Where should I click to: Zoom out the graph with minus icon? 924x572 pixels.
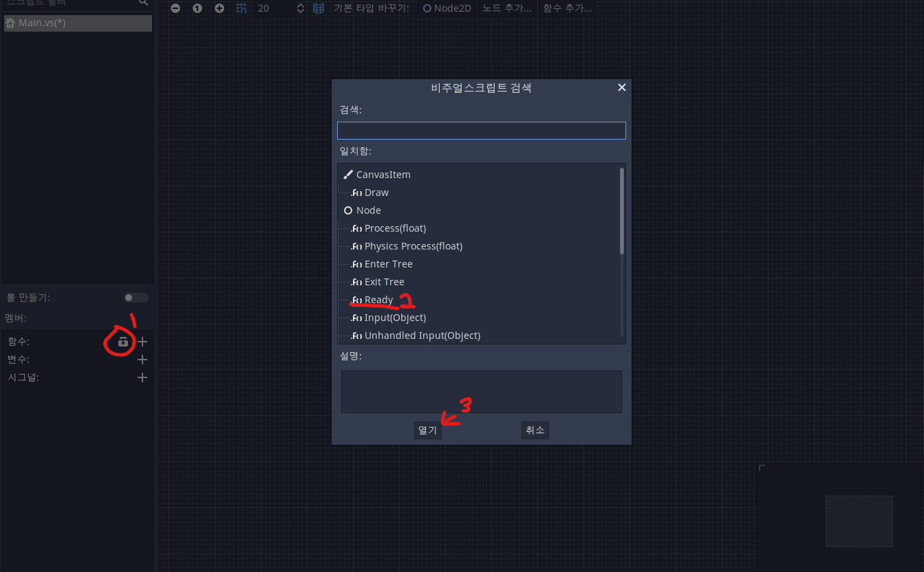pos(175,8)
